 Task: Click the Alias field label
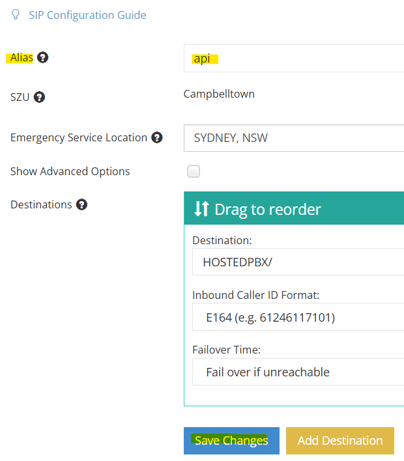click(21, 58)
